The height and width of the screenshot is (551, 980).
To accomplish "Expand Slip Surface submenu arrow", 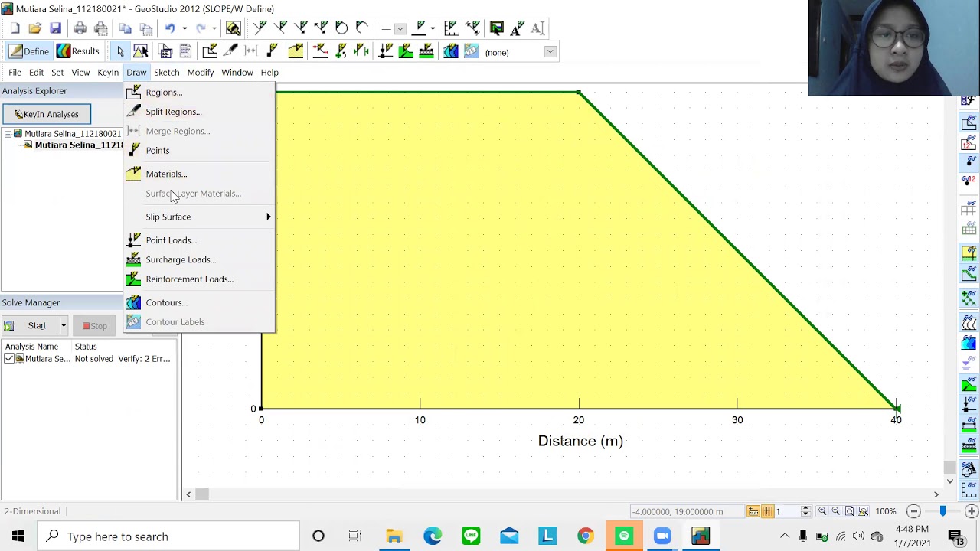I will (268, 217).
